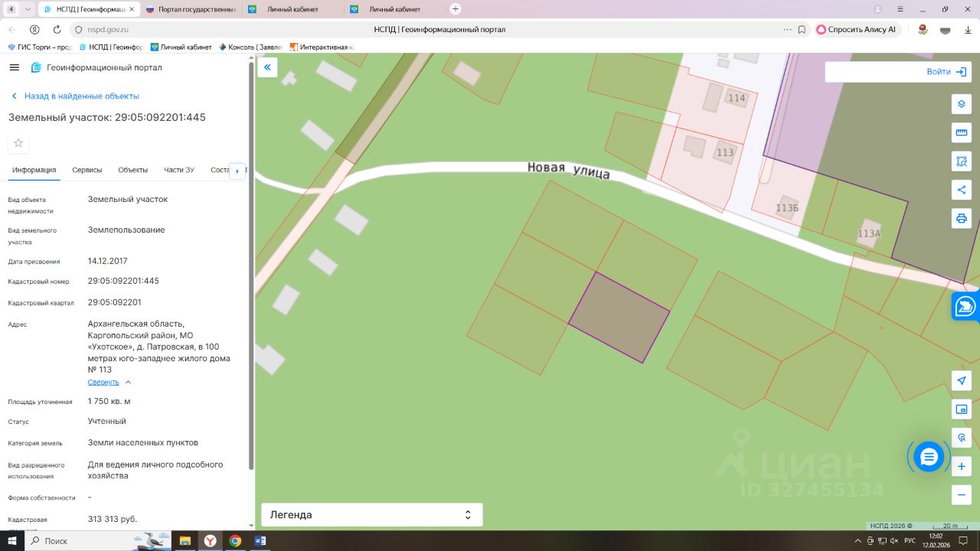
Task: Close the НСПД browser tab
Action: (x=132, y=9)
